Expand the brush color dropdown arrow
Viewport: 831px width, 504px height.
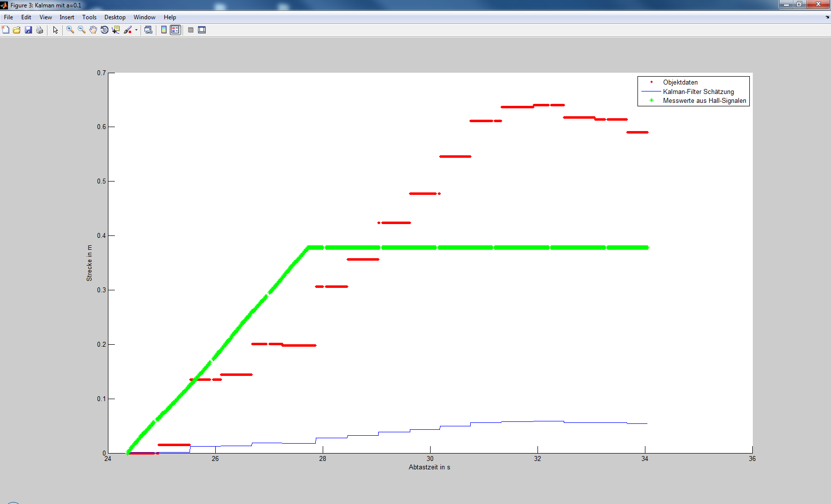(x=136, y=30)
